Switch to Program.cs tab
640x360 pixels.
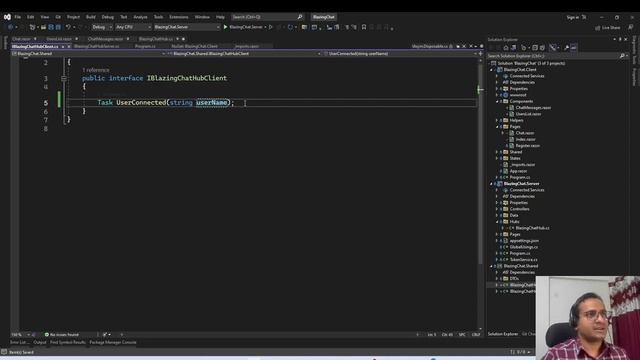point(145,47)
